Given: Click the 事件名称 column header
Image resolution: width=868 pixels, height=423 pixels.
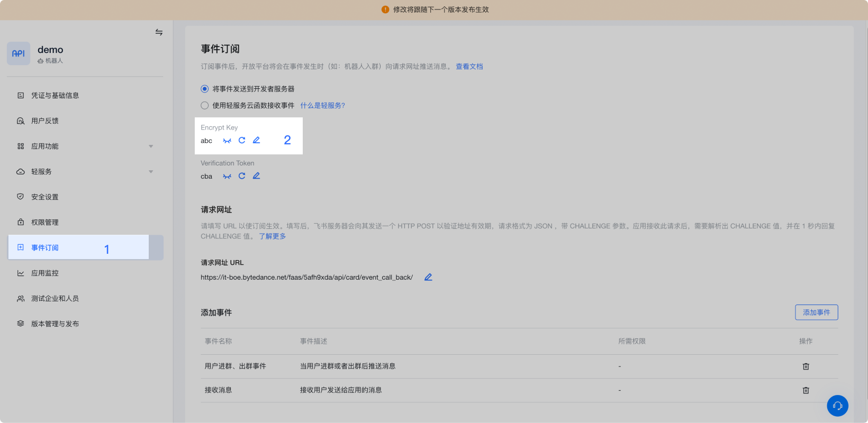Looking at the screenshot, I should pyautogui.click(x=219, y=342).
